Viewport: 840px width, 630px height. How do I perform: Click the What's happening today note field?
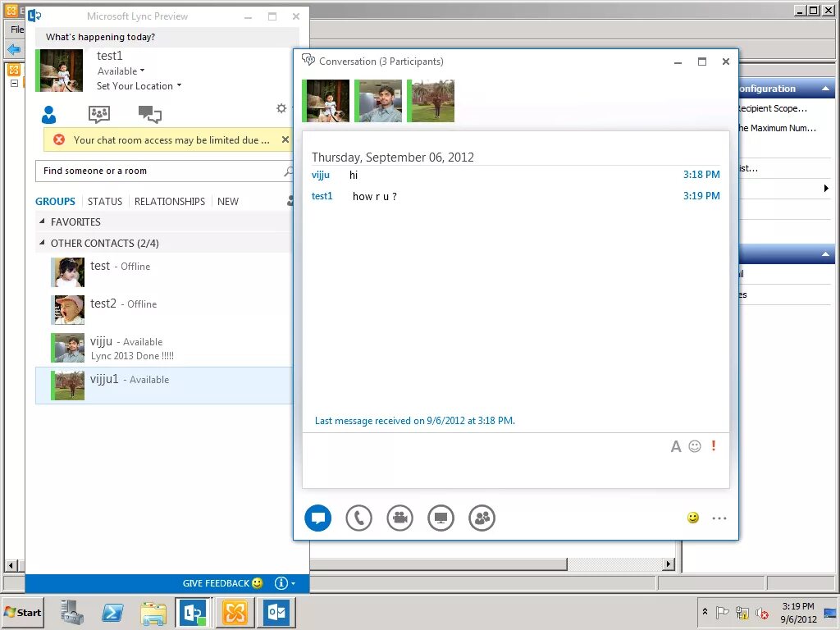(167, 37)
